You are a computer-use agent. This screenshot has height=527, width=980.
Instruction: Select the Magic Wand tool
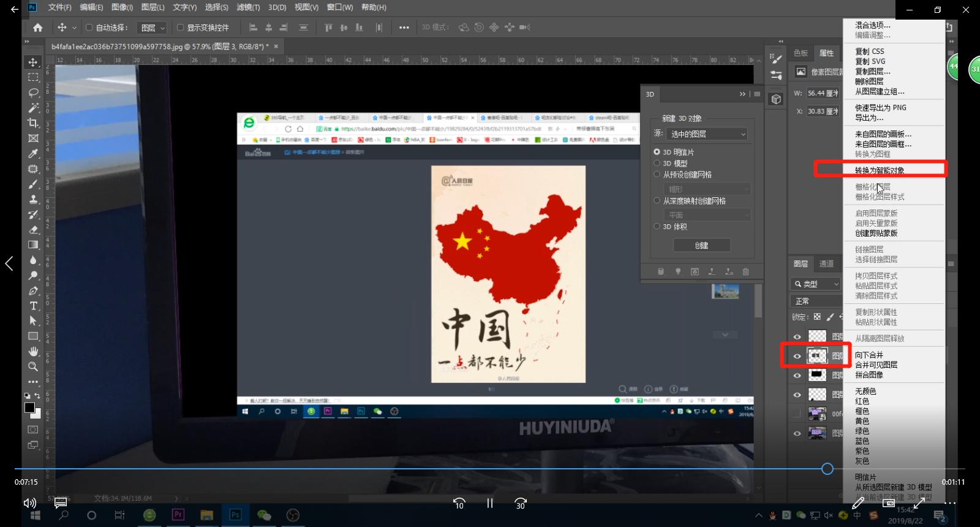point(33,108)
